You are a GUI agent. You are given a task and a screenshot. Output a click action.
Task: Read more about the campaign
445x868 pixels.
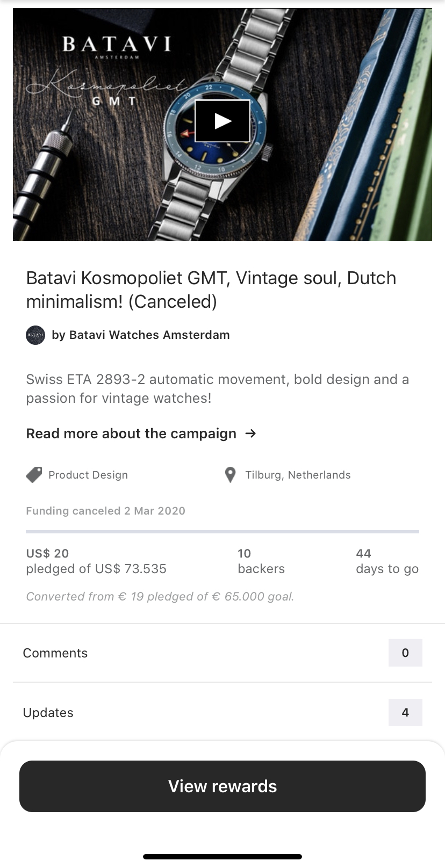[131, 433]
